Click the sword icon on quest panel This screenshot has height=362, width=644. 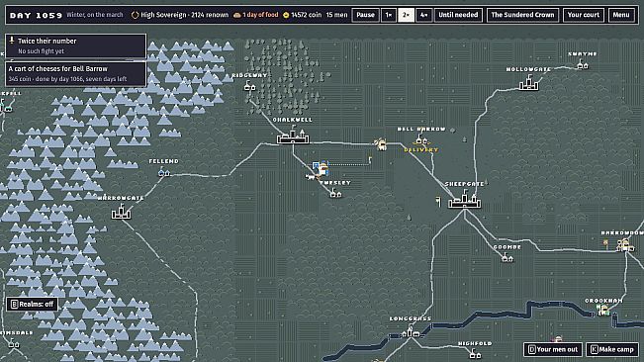point(12,41)
